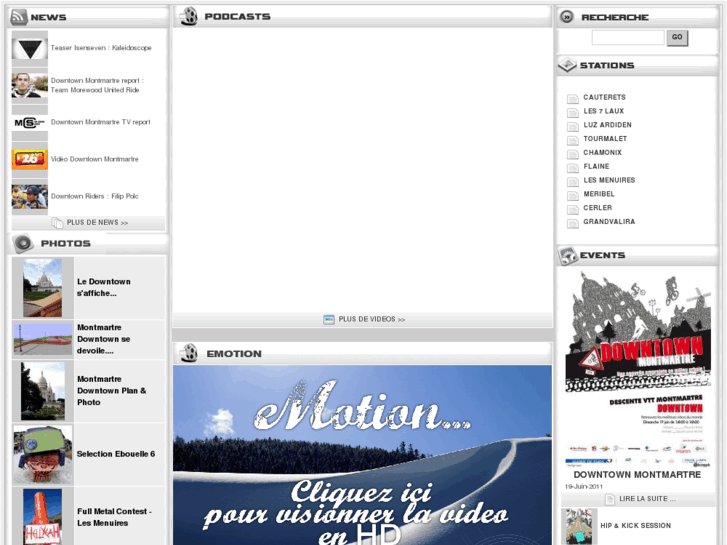Click the document icon beside Lire la suite
This screenshot has width=727, height=545.
610,499
